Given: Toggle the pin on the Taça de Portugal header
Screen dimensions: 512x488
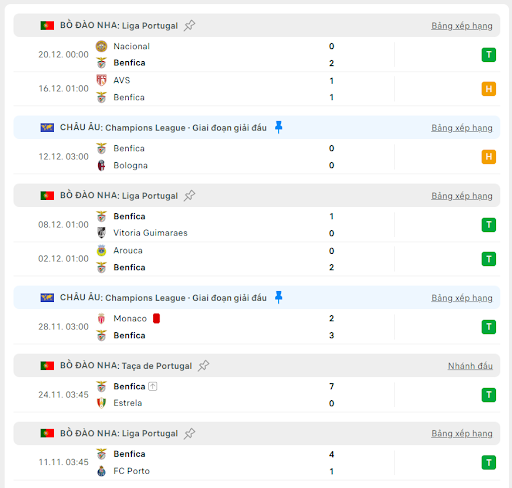Looking at the screenshot, I should pos(203,366).
